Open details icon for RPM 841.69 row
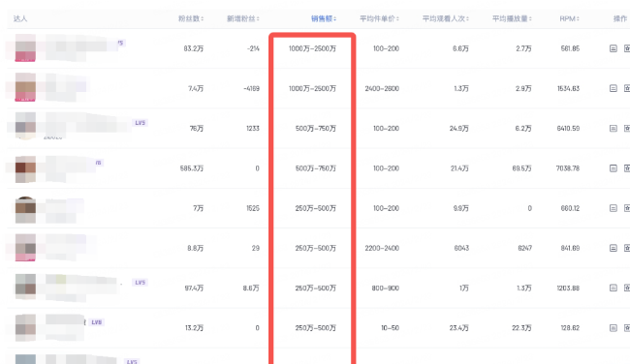 [614, 248]
